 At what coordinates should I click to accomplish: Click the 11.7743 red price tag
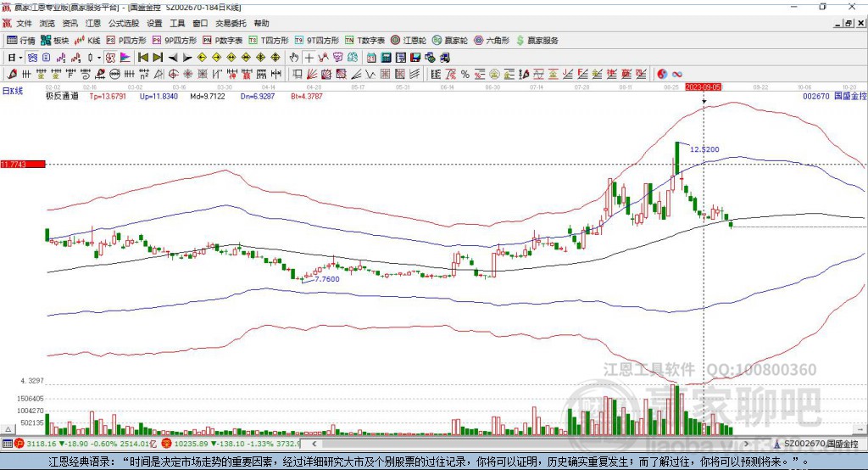coord(22,165)
